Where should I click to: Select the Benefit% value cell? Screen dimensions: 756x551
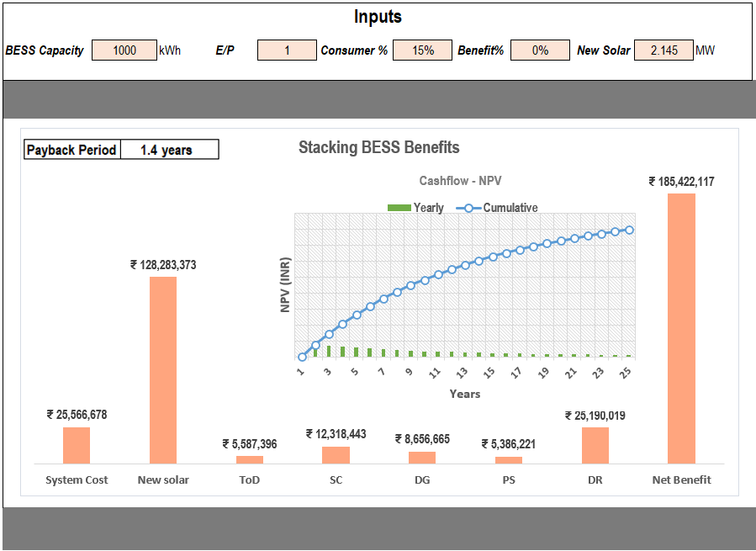click(x=540, y=50)
